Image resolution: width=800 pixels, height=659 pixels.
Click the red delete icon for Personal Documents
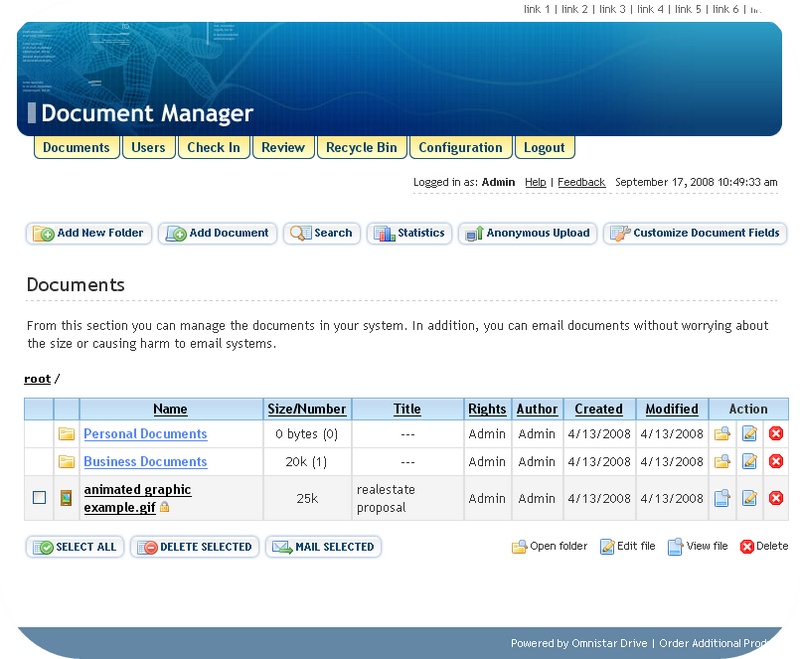pyautogui.click(x=775, y=434)
